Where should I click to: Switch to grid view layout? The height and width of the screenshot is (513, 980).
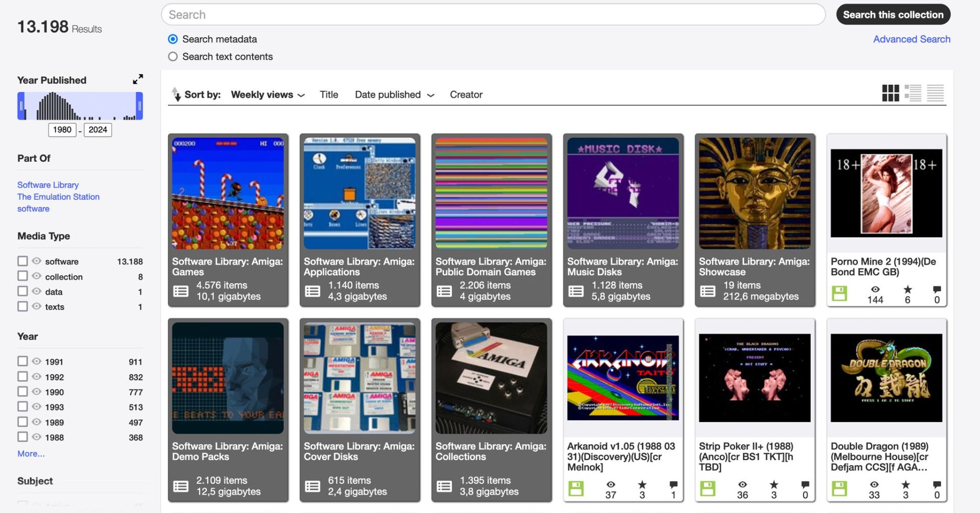(x=890, y=93)
